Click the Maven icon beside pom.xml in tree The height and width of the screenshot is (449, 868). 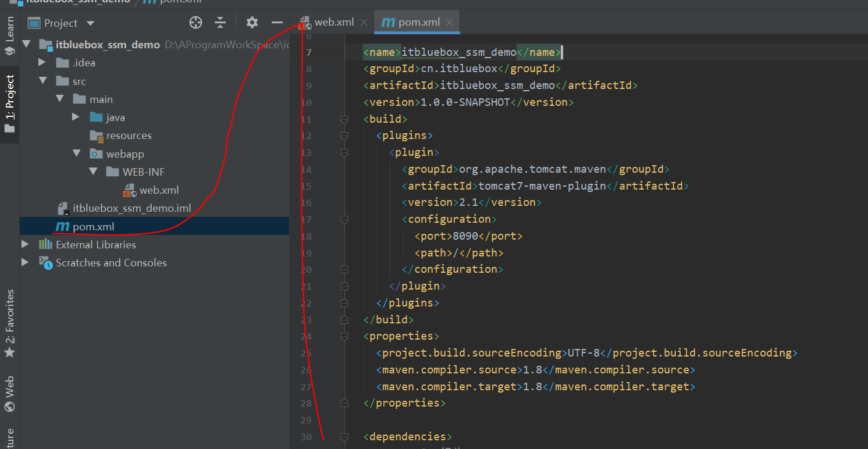(62, 226)
